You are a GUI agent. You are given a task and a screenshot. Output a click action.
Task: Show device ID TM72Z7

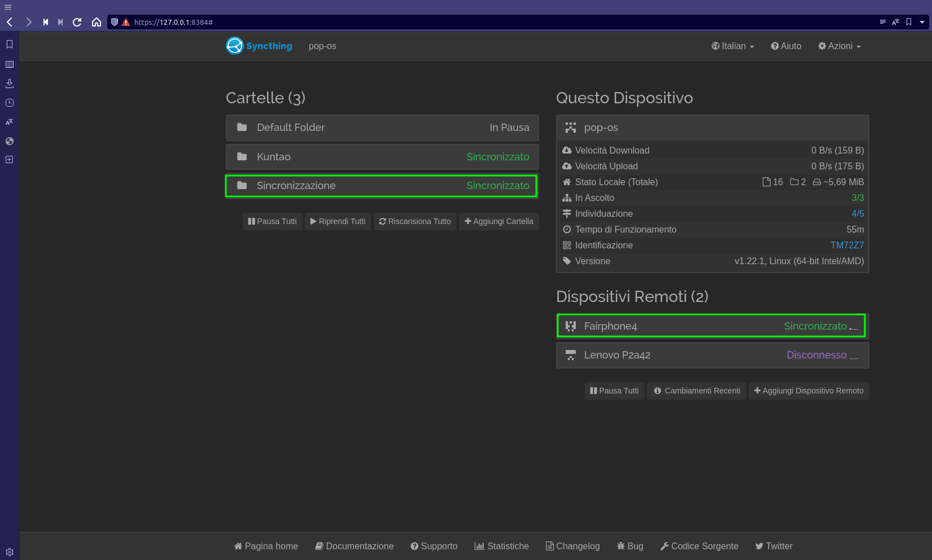(x=847, y=245)
